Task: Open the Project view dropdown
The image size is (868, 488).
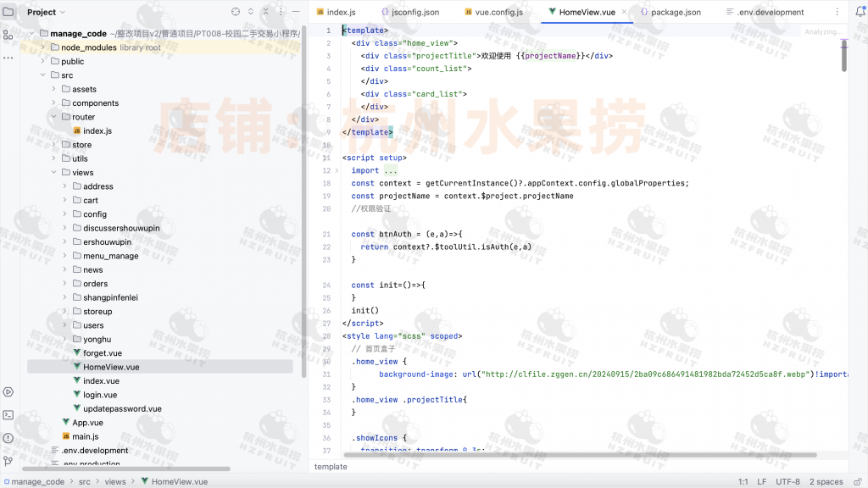Action: point(46,12)
